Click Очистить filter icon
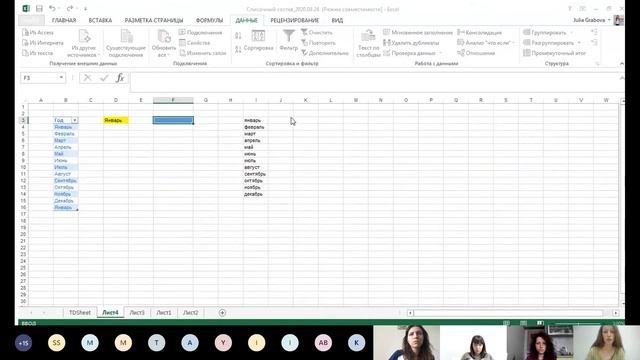The image size is (640, 360). click(304, 32)
